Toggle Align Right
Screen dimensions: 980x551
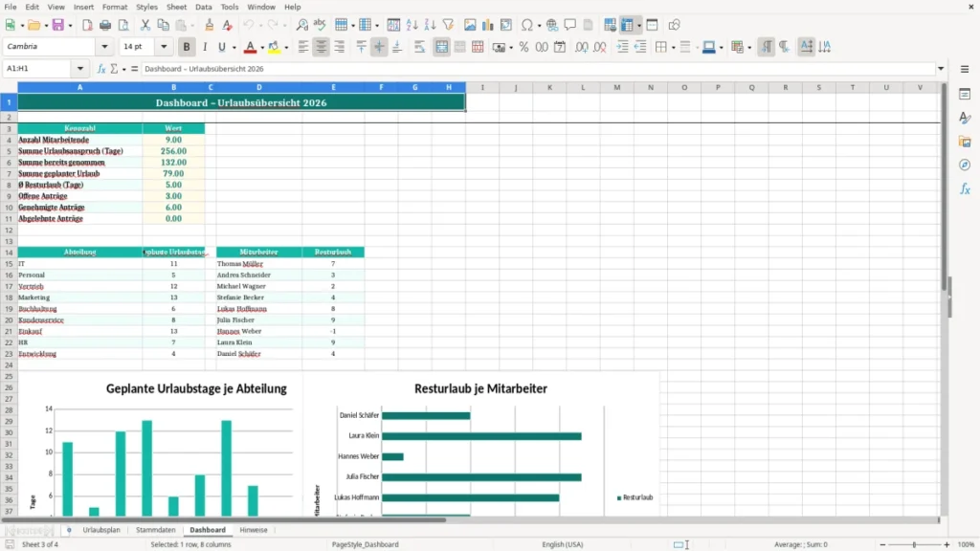[x=340, y=47]
